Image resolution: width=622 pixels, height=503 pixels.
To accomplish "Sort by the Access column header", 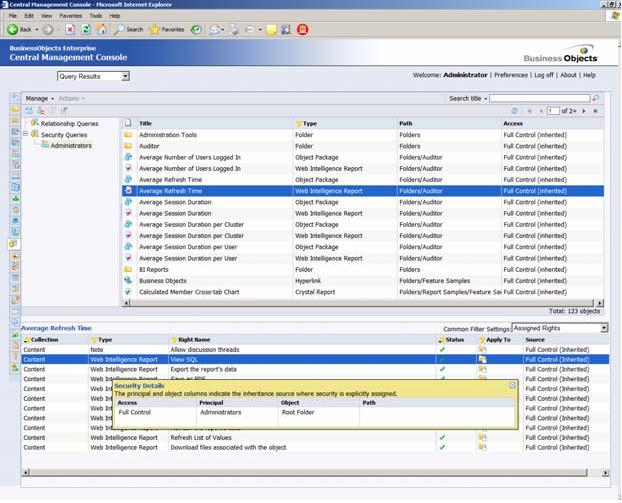I will pyautogui.click(x=513, y=123).
